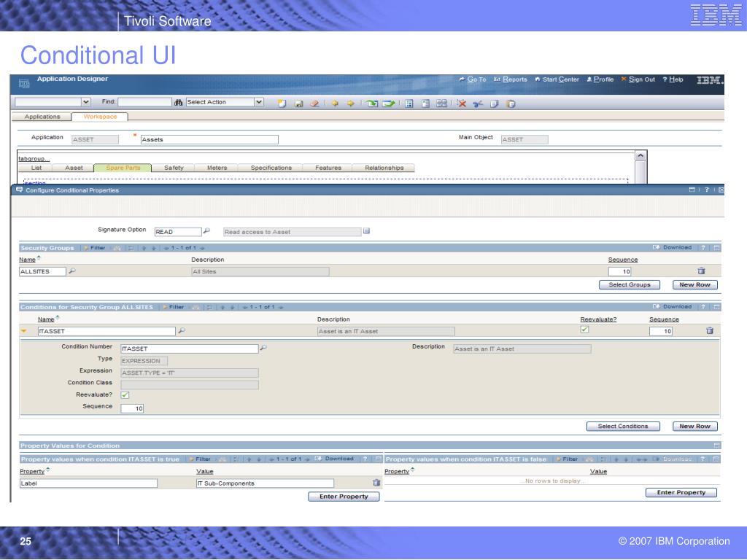The image size is (747, 560).
Task: Click the Paste Control toolbar icon
Action: [511, 104]
